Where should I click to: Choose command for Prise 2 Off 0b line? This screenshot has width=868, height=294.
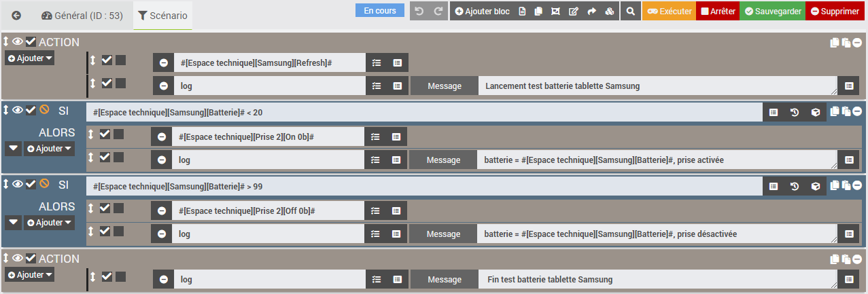(x=396, y=211)
